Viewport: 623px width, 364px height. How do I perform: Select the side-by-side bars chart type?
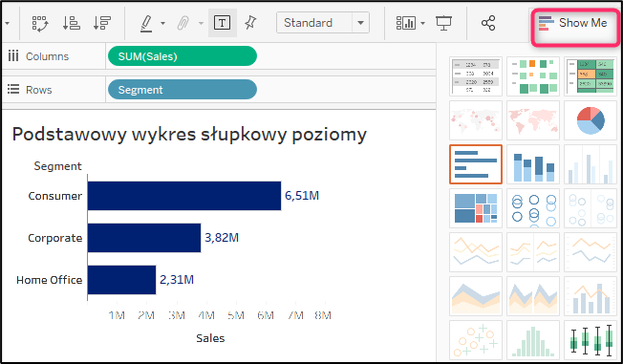pyautogui.click(x=591, y=164)
